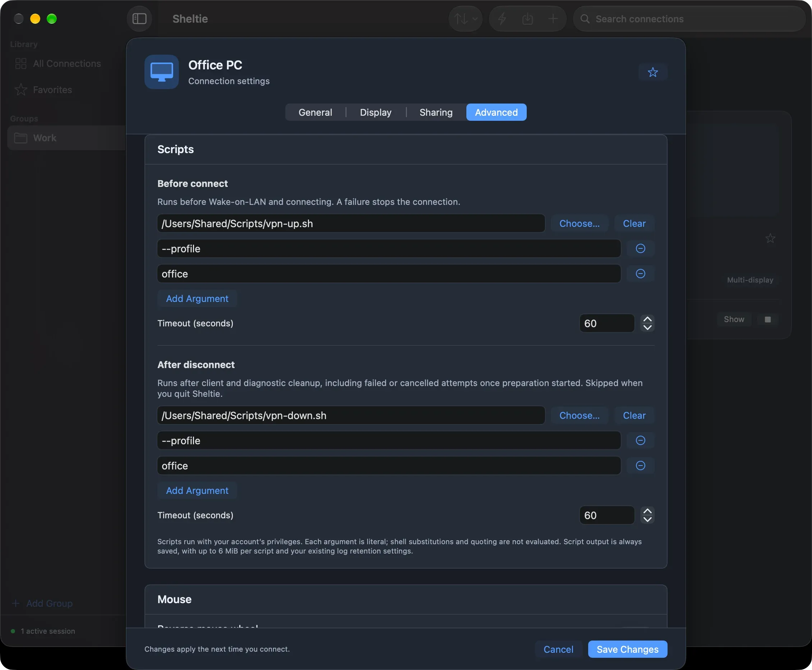Choose a Before connect script file

coord(579,224)
